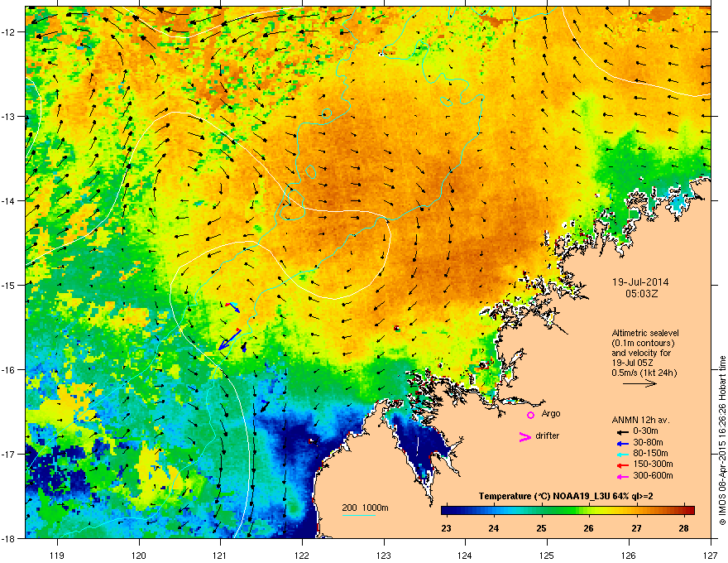Image resolution: width=728 pixels, height=563 pixels.
Task: Click the 'Argo' legend label
Action: click(x=551, y=413)
